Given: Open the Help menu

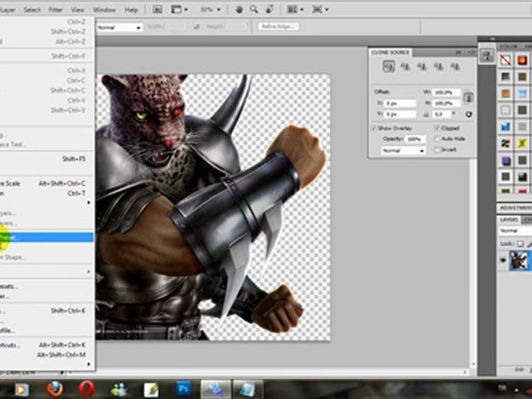Looking at the screenshot, I should coord(131,10).
